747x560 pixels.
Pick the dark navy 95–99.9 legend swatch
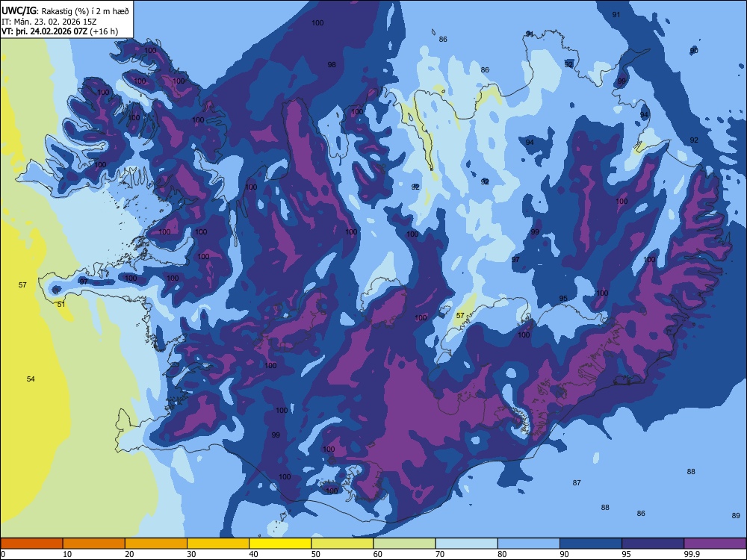click(653, 544)
